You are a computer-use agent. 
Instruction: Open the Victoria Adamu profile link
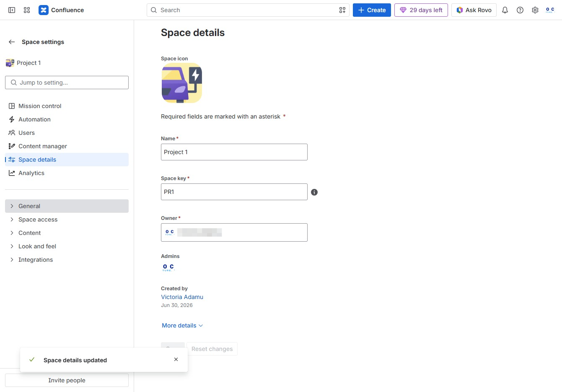point(182,297)
